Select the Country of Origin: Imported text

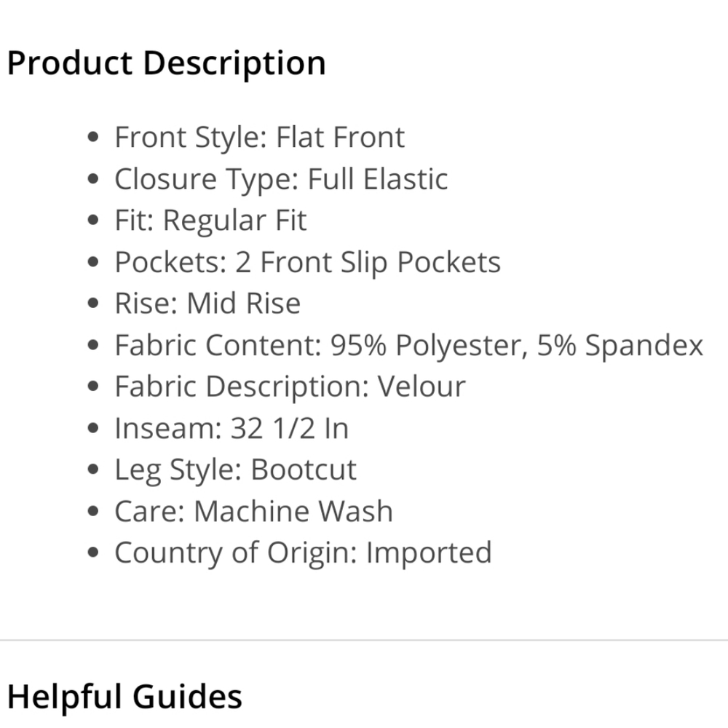coord(303,553)
